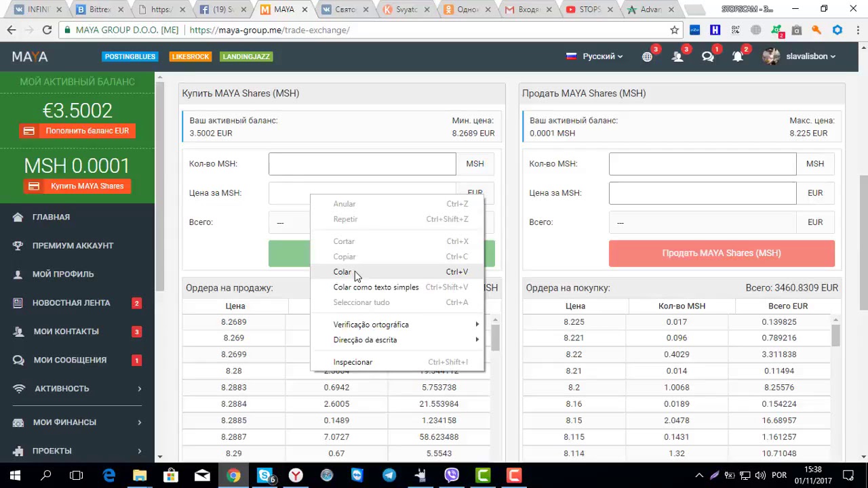Click the taskbar search icon
Image resolution: width=868 pixels, height=488 pixels.
(46, 476)
